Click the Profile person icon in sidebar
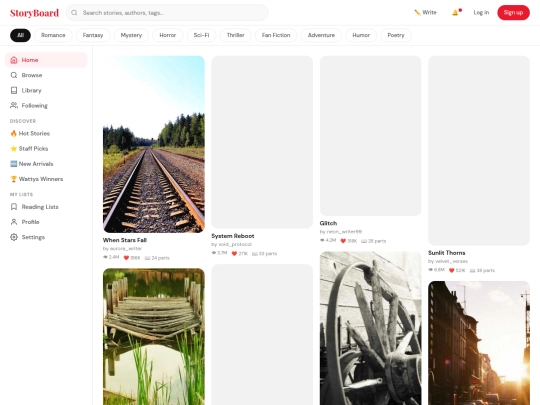540x405 pixels. [x=14, y=222]
